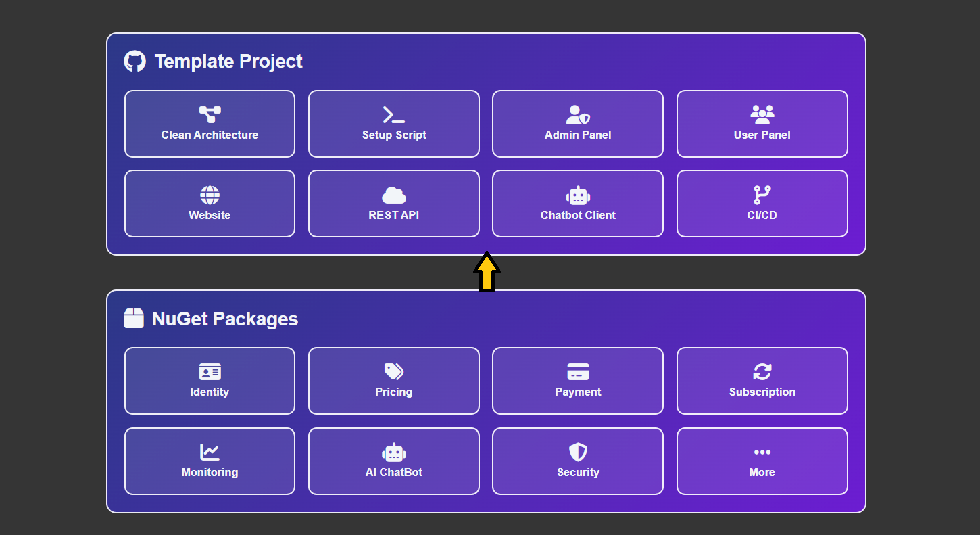The image size is (980, 535).
Task: Open the Subscription refresh arrows icon
Action: point(762,371)
